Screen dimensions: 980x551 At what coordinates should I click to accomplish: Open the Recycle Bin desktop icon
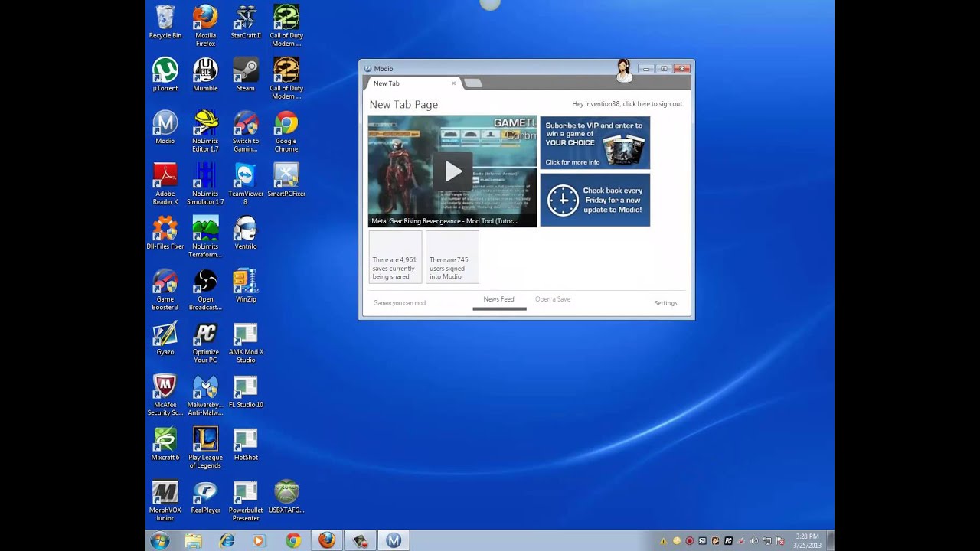click(165, 22)
